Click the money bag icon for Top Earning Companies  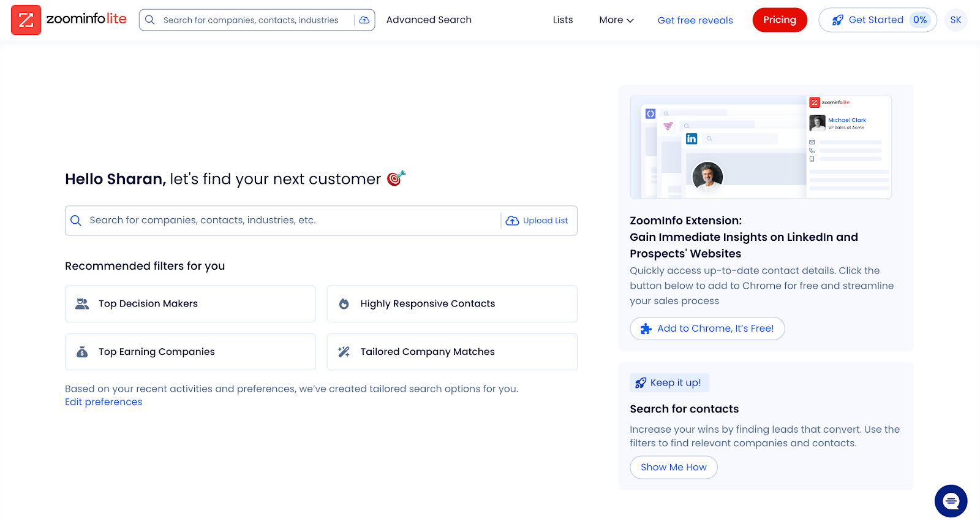click(82, 352)
